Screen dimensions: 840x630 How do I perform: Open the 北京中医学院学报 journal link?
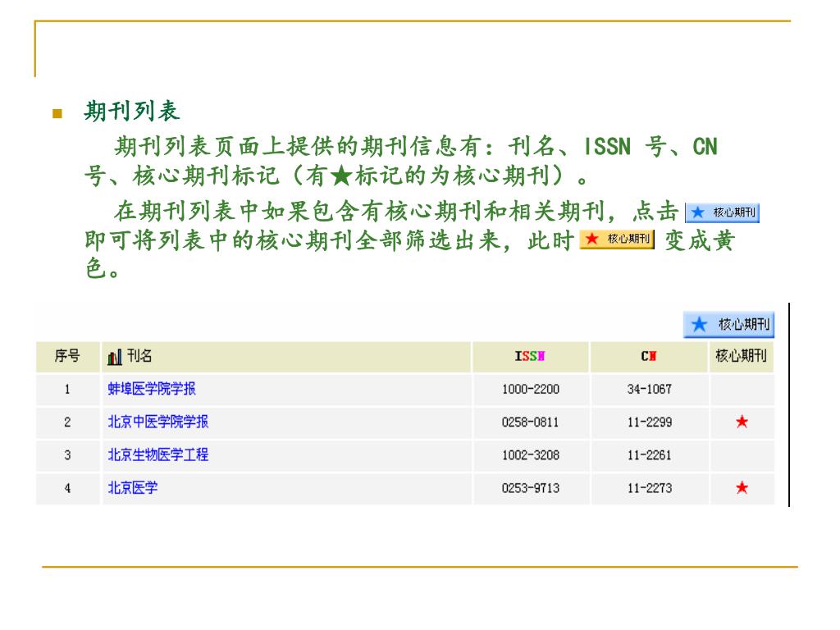pyautogui.click(x=158, y=422)
